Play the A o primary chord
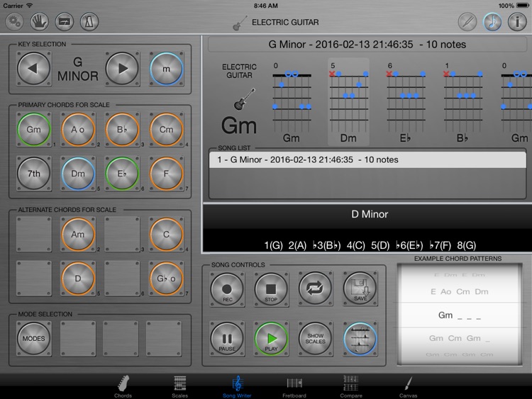532x399 pixels. click(78, 130)
